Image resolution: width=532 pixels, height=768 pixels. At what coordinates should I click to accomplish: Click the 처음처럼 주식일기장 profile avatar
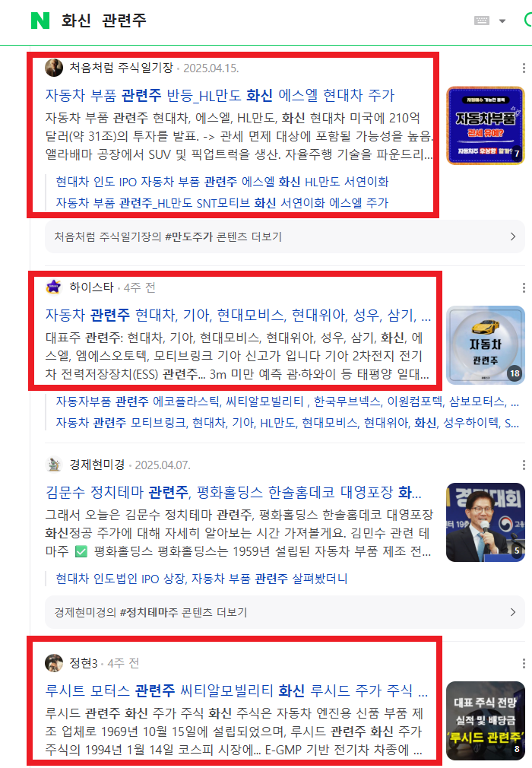[x=54, y=68]
